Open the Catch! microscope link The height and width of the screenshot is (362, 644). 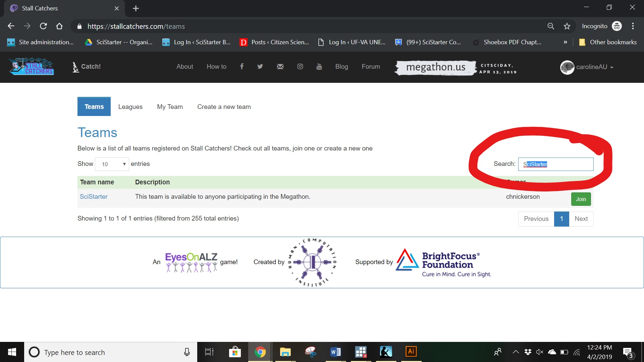point(87,67)
